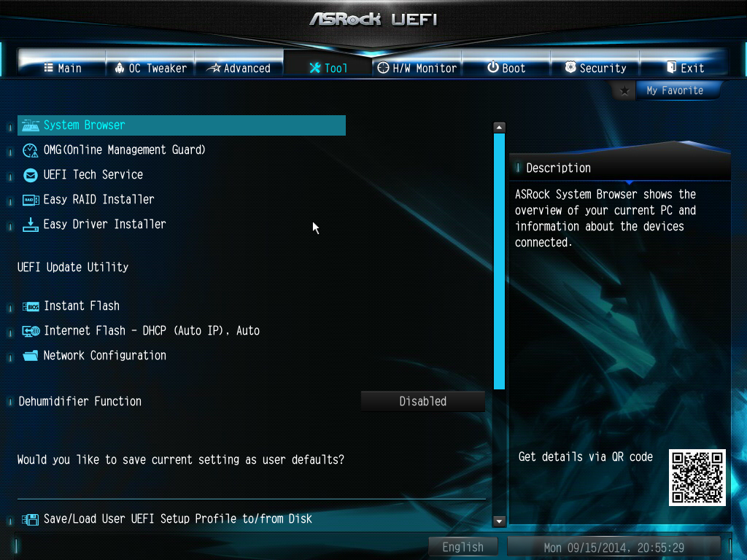
Task: Click the Save/Load profile floppy disk icon
Action: click(31, 519)
